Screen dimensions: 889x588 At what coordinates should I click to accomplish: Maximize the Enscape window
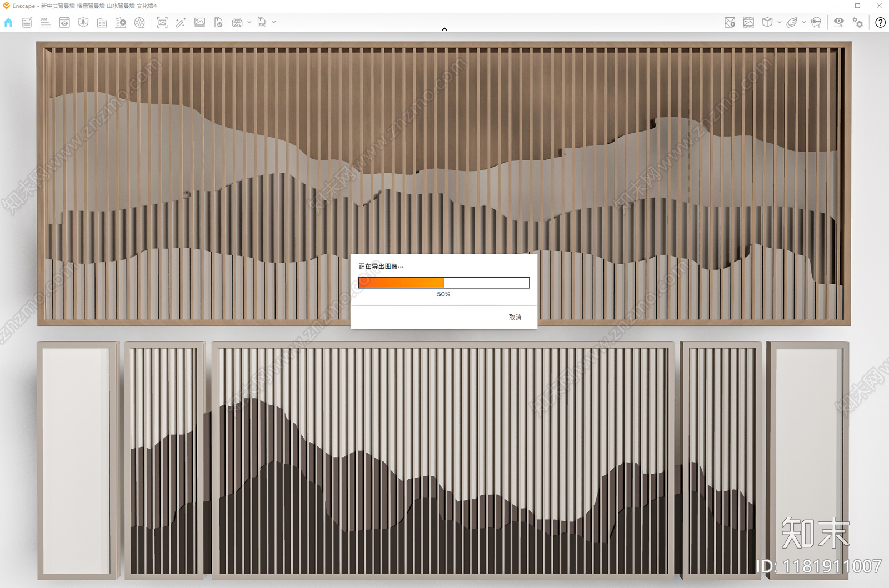[858, 6]
